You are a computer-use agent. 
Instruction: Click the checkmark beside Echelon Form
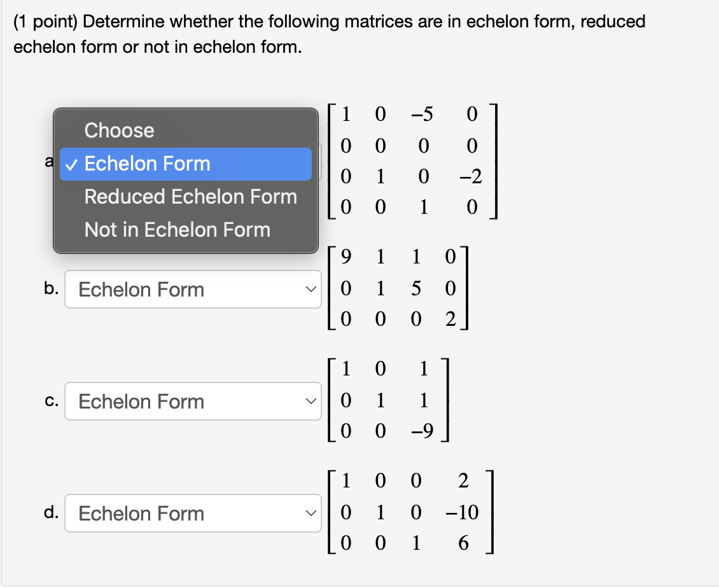coord(74,164)
